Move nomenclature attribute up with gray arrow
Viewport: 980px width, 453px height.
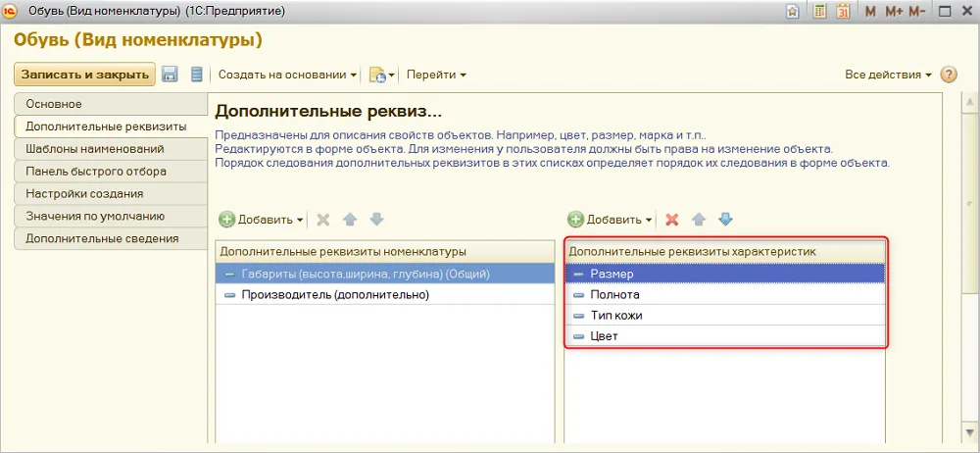point(350,220)
